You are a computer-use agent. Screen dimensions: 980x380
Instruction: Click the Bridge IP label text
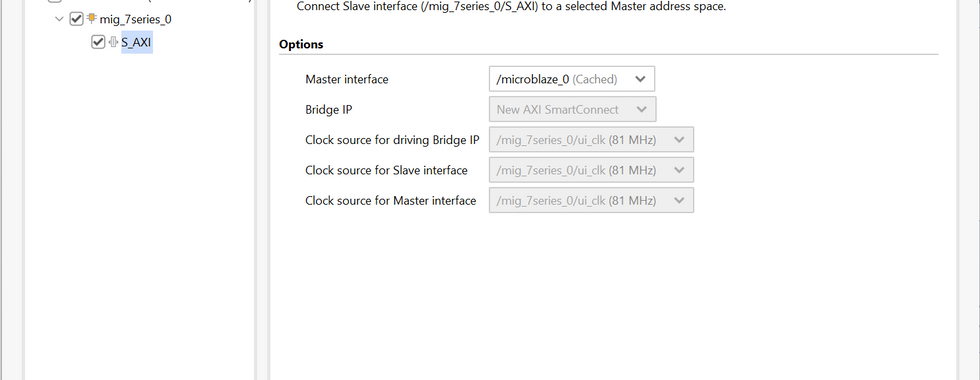click(x=329, y=109)
